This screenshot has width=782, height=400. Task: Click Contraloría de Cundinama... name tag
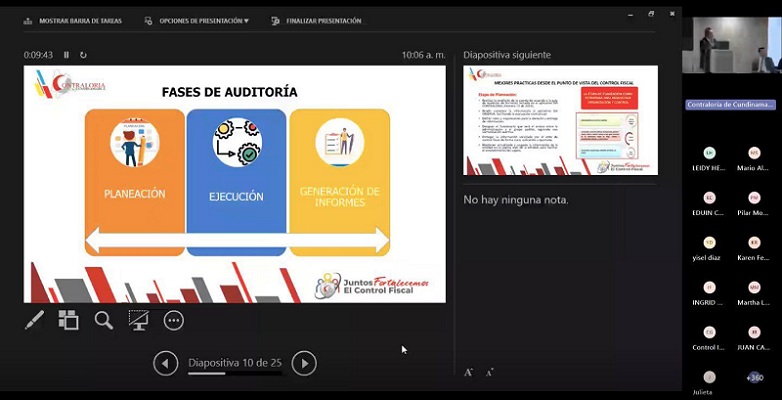(x=730, y=105)
